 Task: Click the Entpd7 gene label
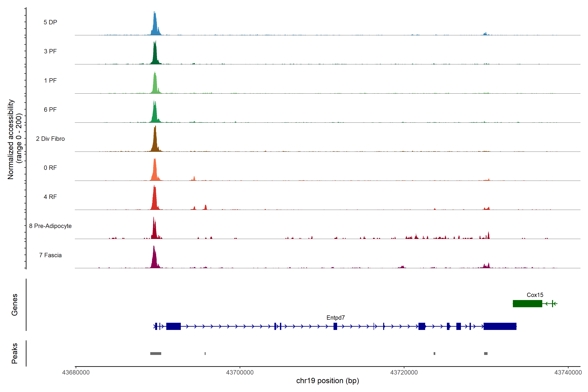click(335, 318)
